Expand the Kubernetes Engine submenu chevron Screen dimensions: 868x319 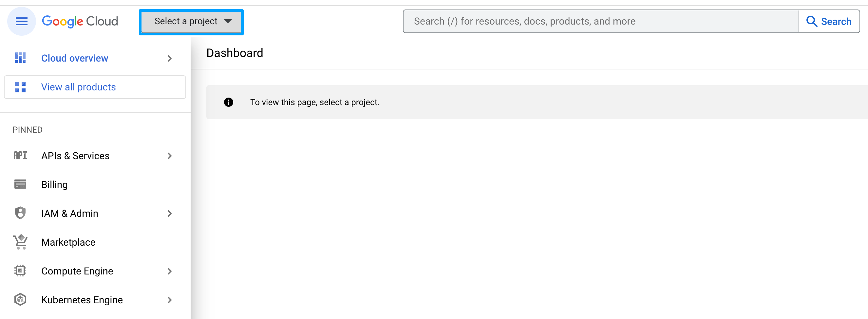(169, 299)
